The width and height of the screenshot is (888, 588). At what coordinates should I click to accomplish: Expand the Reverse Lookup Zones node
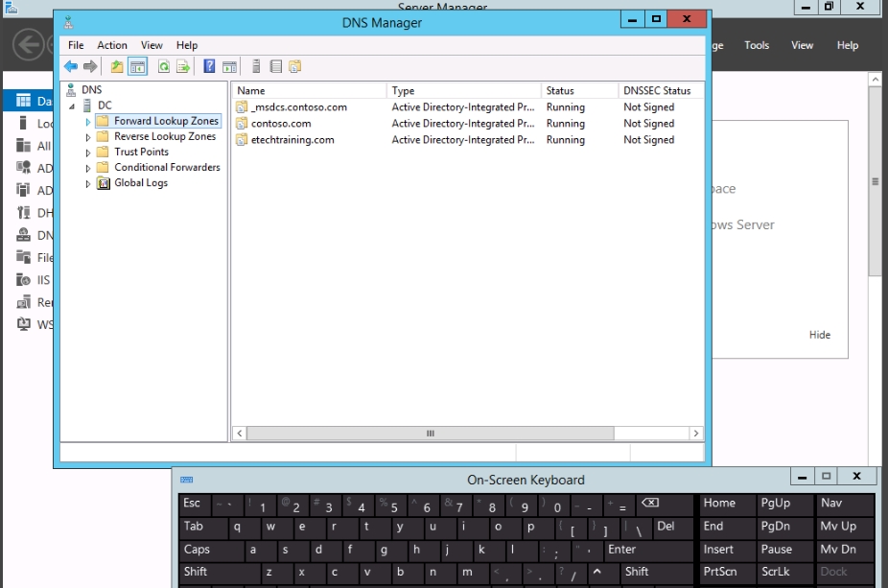(88, 137)
